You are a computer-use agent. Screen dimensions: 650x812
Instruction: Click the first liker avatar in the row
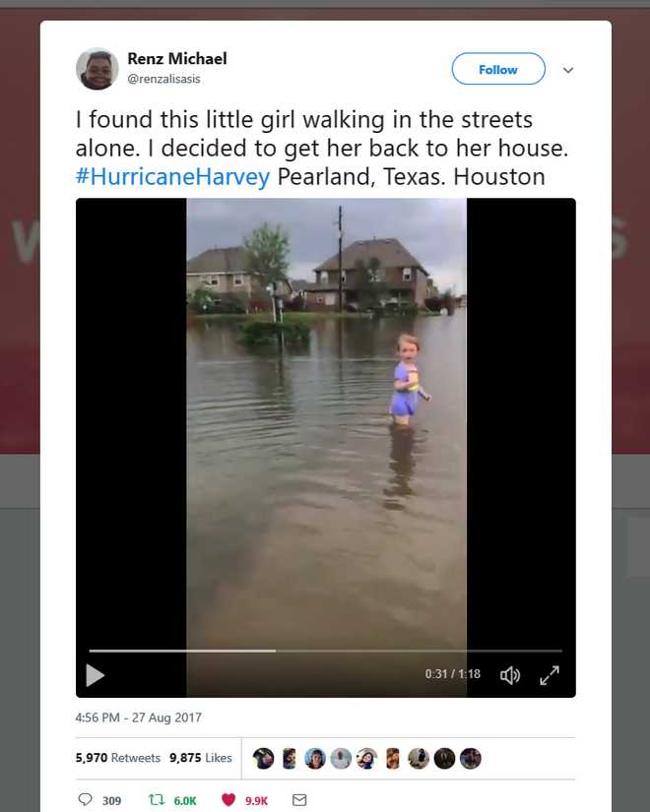coord(263,758)
